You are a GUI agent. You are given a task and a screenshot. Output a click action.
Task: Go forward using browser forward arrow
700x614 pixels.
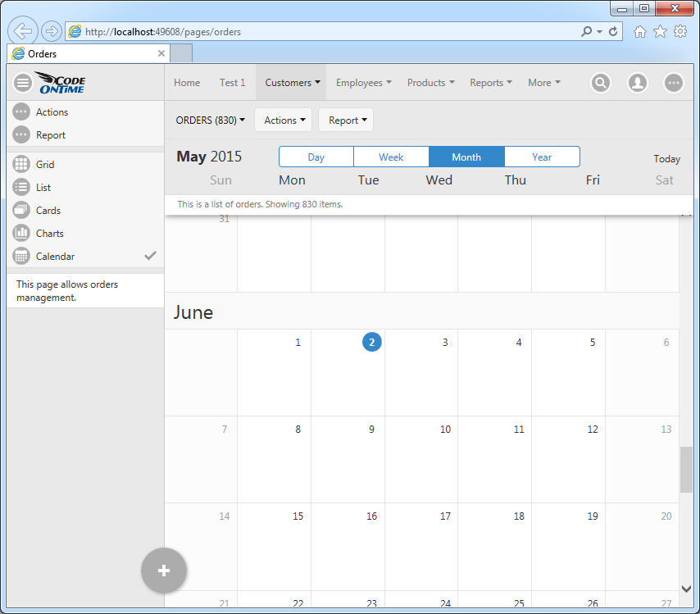click(52, 31)
